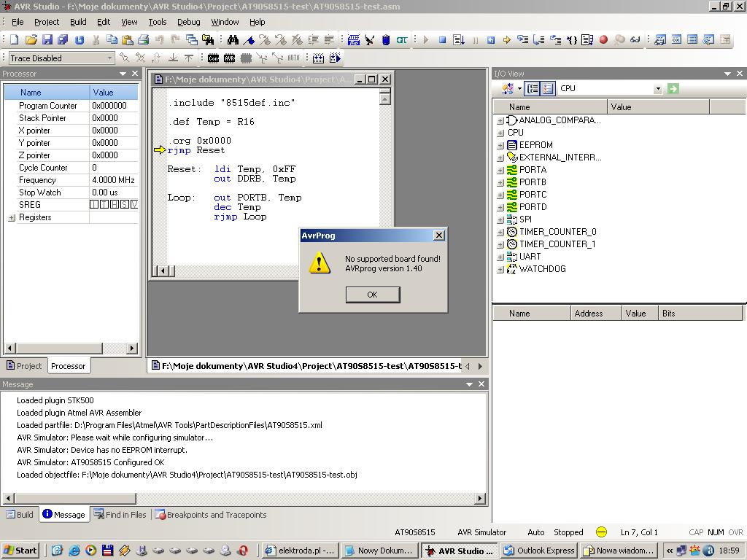Open elektroda.pl window from the taskbar
The image size is (747, 560).
(x=300, y=551)
